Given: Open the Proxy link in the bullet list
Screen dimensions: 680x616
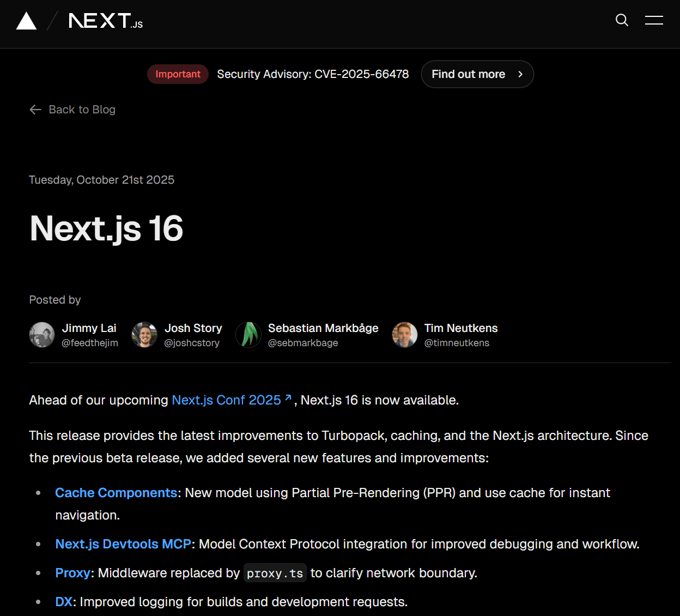Looking at the screenshot, I should pyautogui.click(x=72, y=573).
